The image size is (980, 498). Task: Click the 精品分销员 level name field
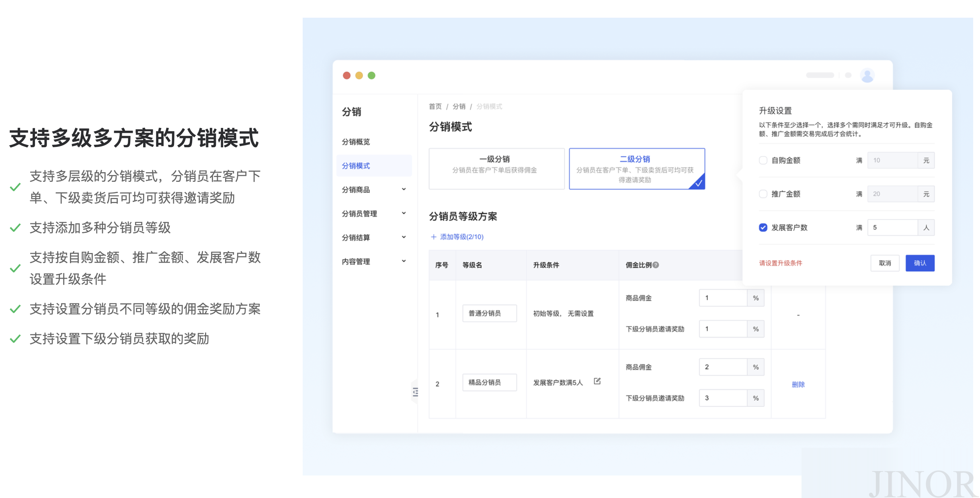[x=489, y=383]
